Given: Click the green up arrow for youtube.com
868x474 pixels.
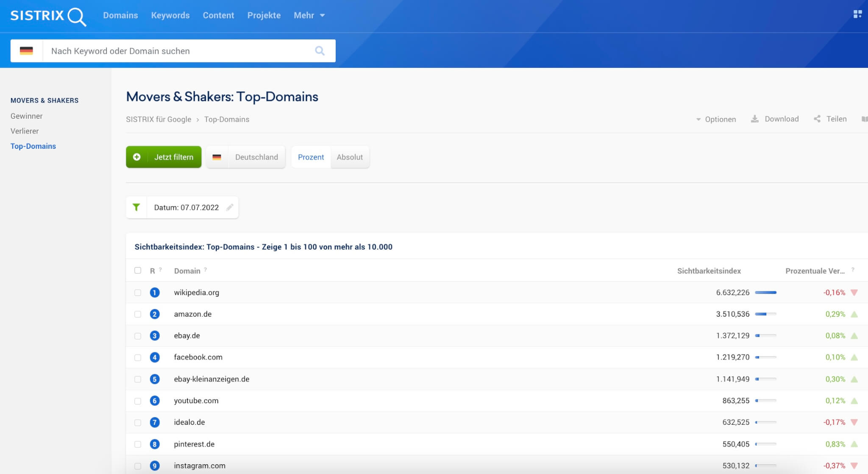Looking at the screenshot, I should (x=854, y=401).
